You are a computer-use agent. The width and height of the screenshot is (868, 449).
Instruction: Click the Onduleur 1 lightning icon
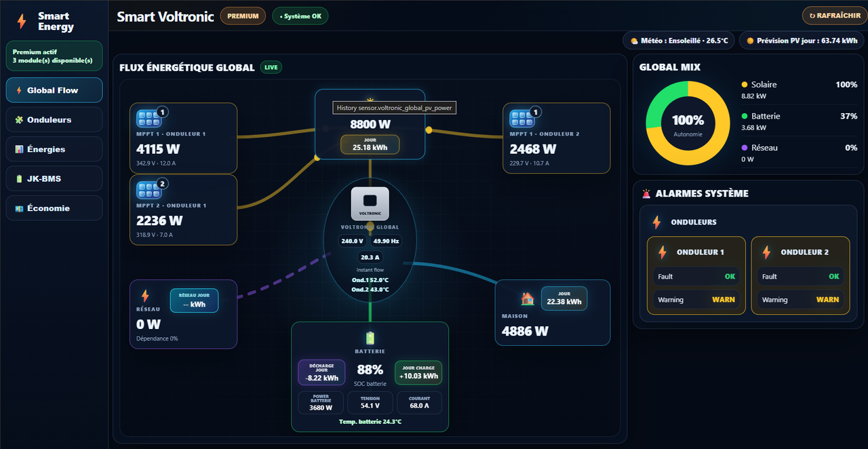[663, 252]
